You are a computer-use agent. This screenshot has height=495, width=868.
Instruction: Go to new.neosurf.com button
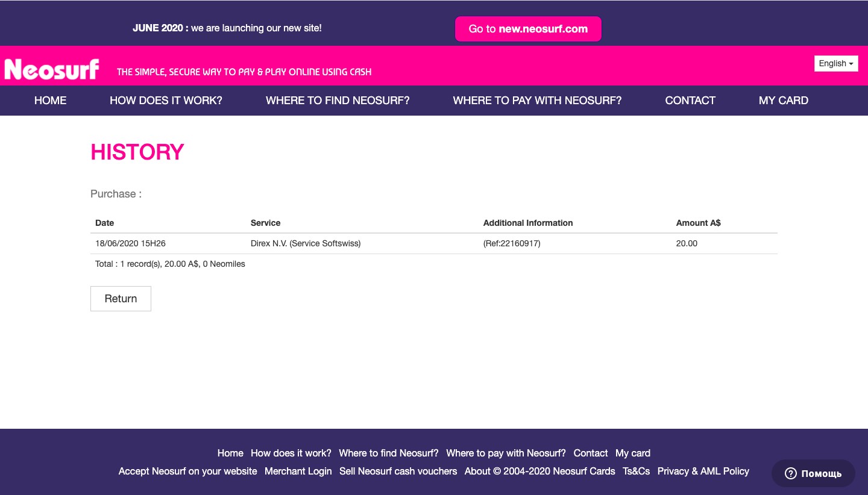point(528,29)
